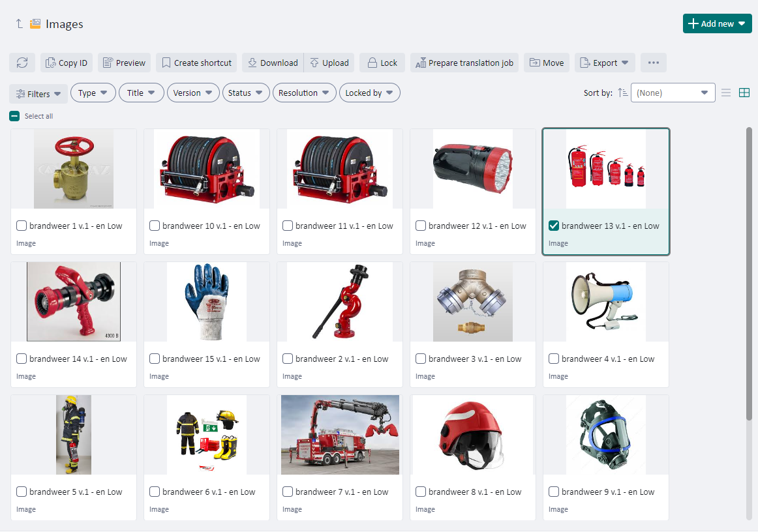
Task: Open the Resolution filter dropdown
Action: click(x=304, y=93)
